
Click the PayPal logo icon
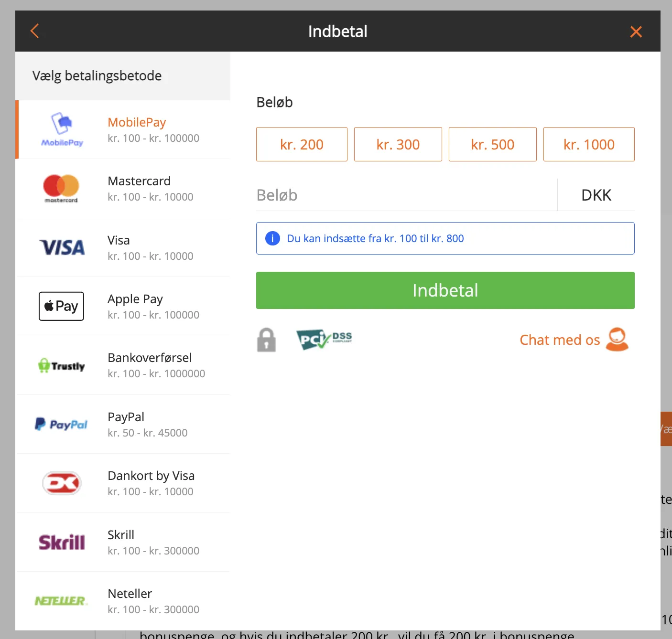click(x=61, y=424)
